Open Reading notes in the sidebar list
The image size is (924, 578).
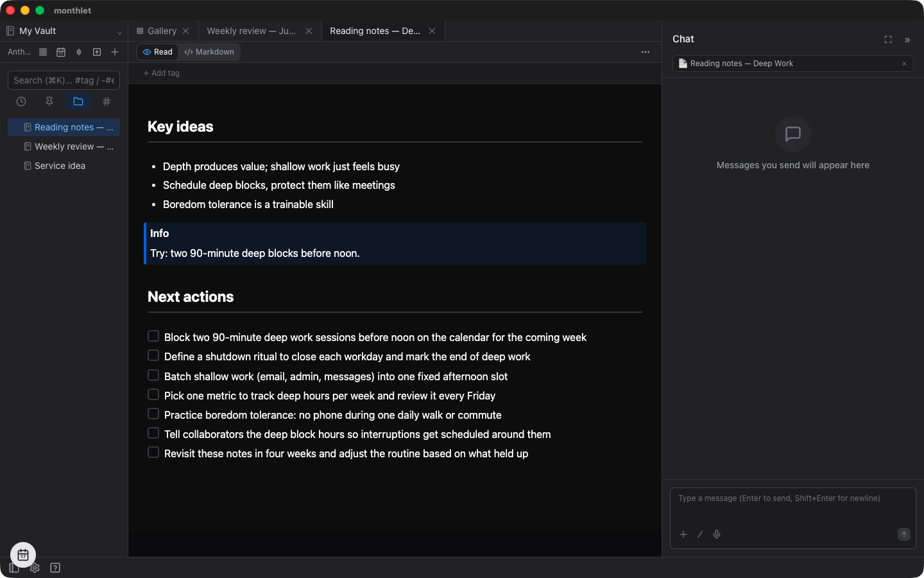tap(64, 127)
